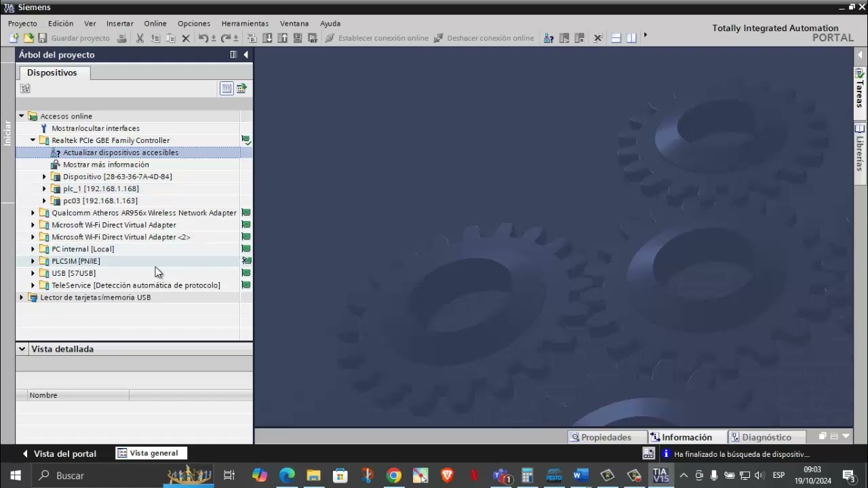Click the Start runtime RT icon
The image size is (868, 488).
click(313, 38)
